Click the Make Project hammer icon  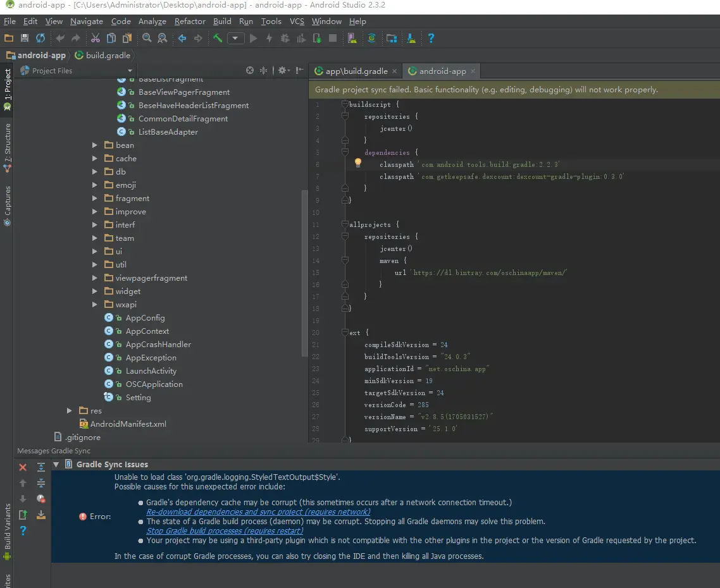click(x=218, y=39)
